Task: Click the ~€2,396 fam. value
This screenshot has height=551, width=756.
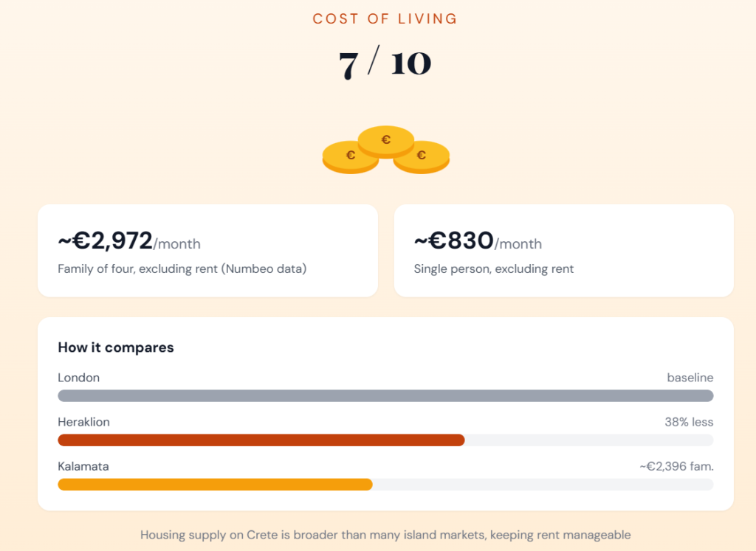Action: tap(676, 467)
